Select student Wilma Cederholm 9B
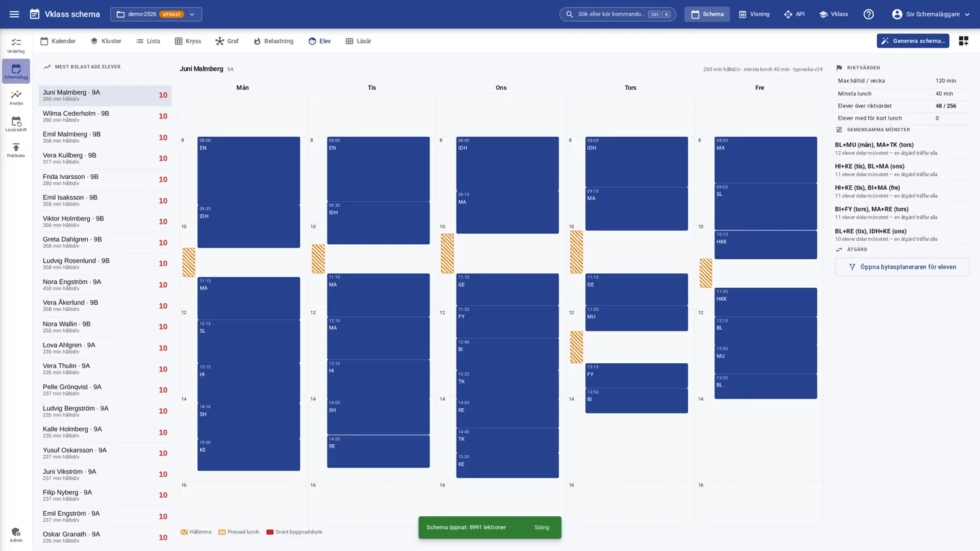 pos(105,116)
